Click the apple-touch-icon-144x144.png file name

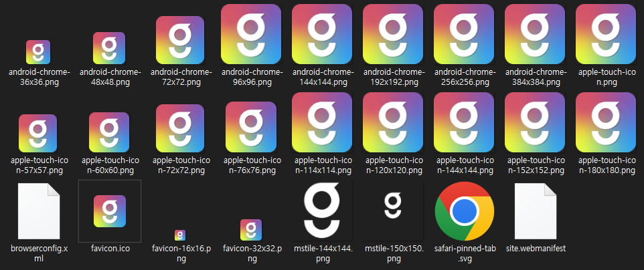tap(465, 165)
